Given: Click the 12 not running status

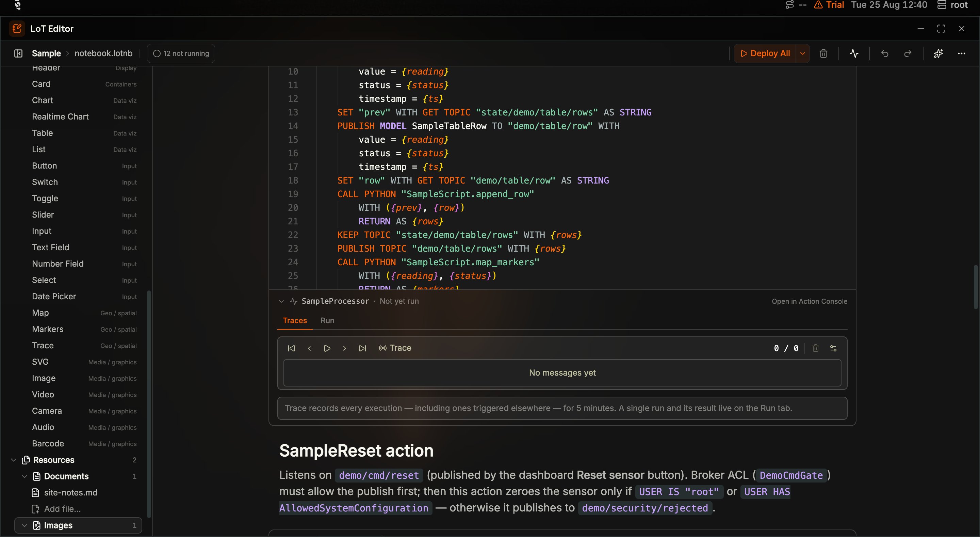Looking at the screenshot, I should click(181, 53).
